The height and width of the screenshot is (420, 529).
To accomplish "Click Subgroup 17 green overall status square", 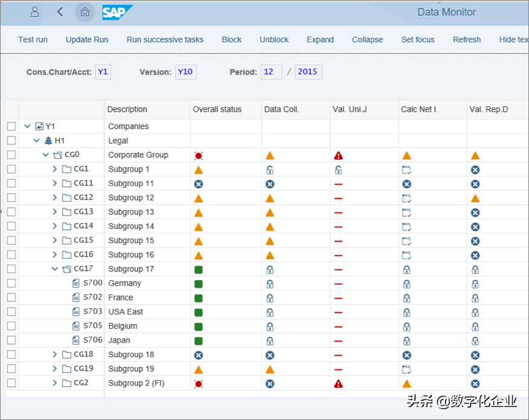I will click(198, 269).
